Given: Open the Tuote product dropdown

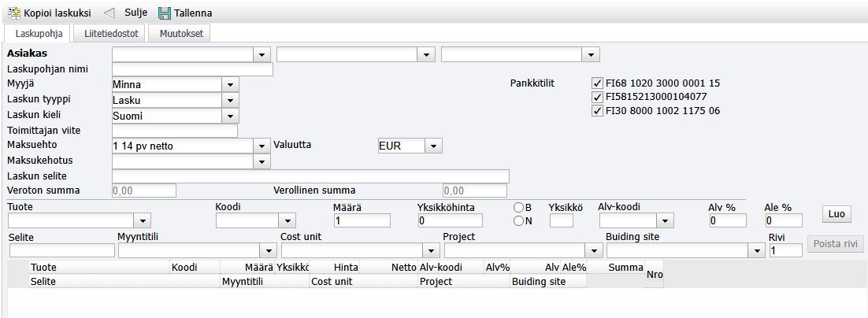Looking at the screenshot, I should 143,220.
